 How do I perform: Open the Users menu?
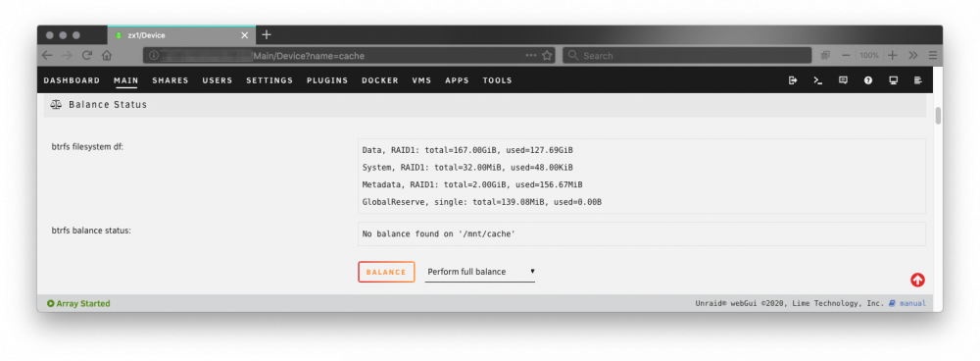(x=218, y=80)
